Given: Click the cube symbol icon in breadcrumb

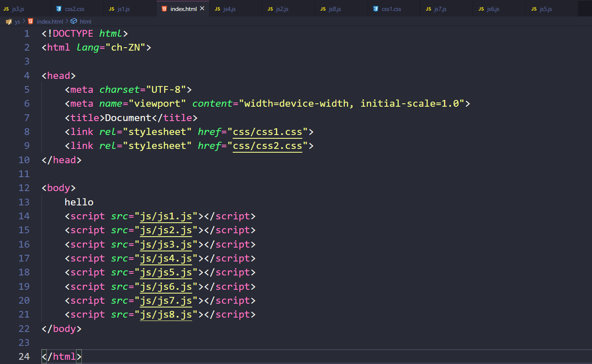Looking at the screenshot, I should point(74,21).
